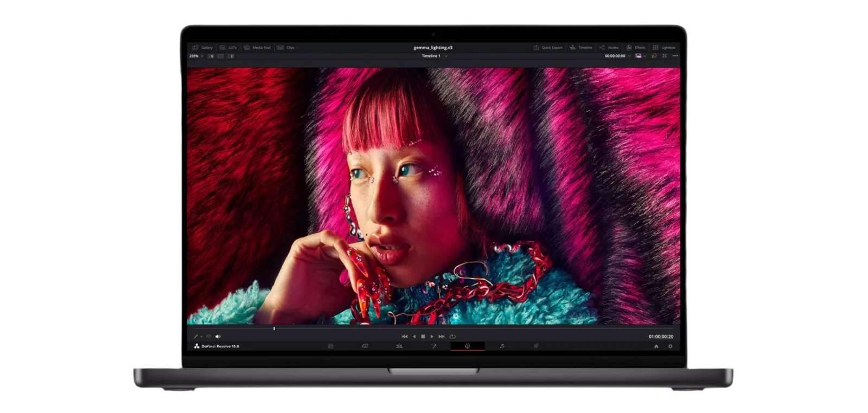868x413 pixels.
Task: Open Project Settings gear icon
Action: [x=670, y=346]
